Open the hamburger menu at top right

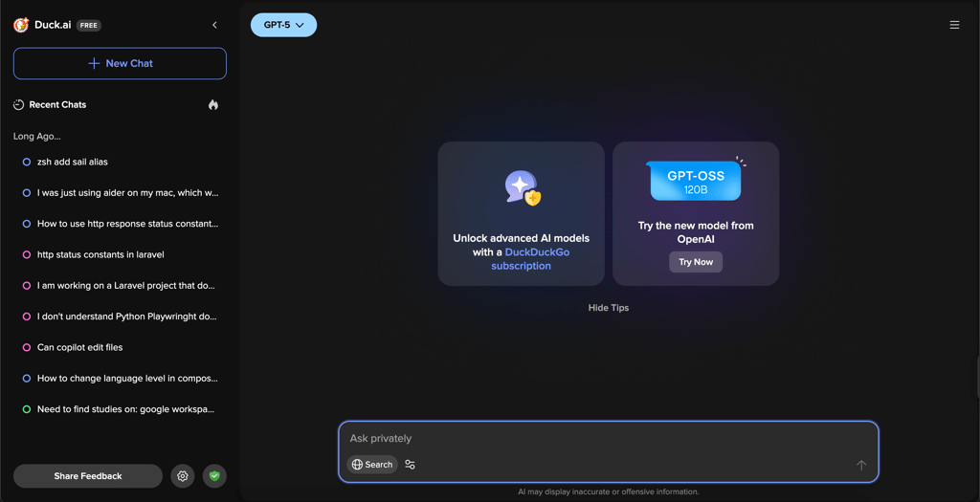tap(954, 25)
